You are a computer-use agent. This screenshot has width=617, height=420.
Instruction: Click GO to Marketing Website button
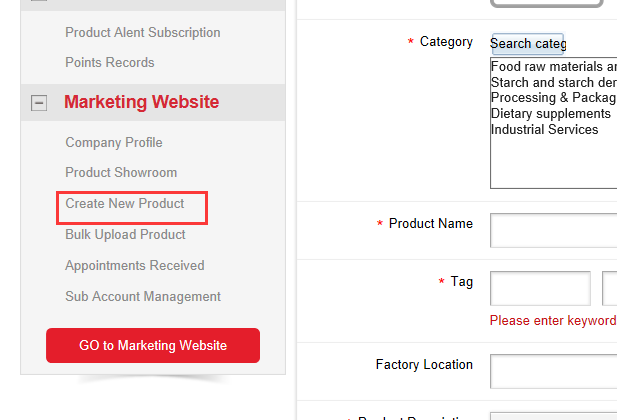coord(153,345)
